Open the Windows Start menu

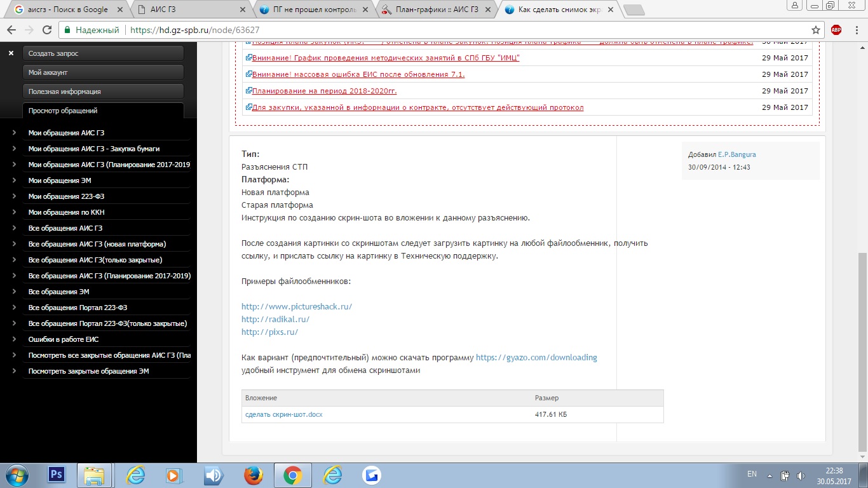[17, 475]
